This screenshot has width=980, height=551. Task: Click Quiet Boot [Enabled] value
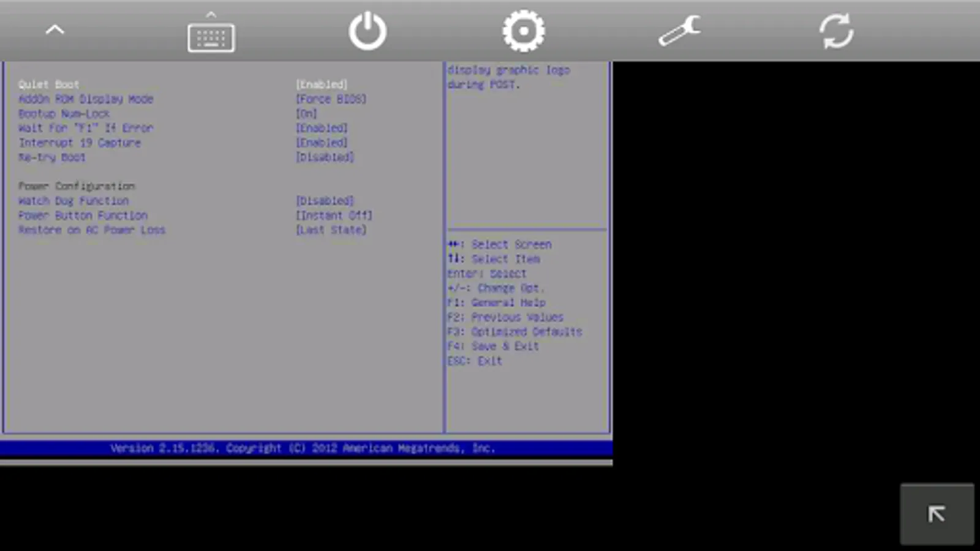[322, 84]
